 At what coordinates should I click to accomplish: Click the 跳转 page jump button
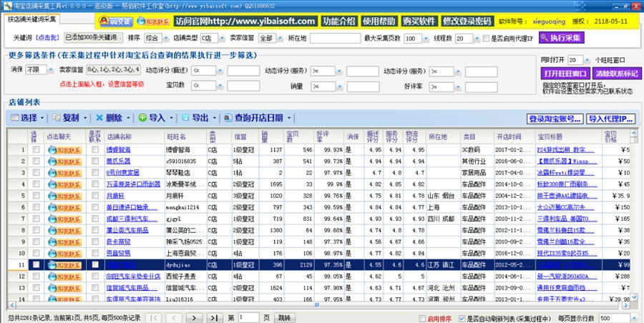pyautogui.click(x=284, y=318)
